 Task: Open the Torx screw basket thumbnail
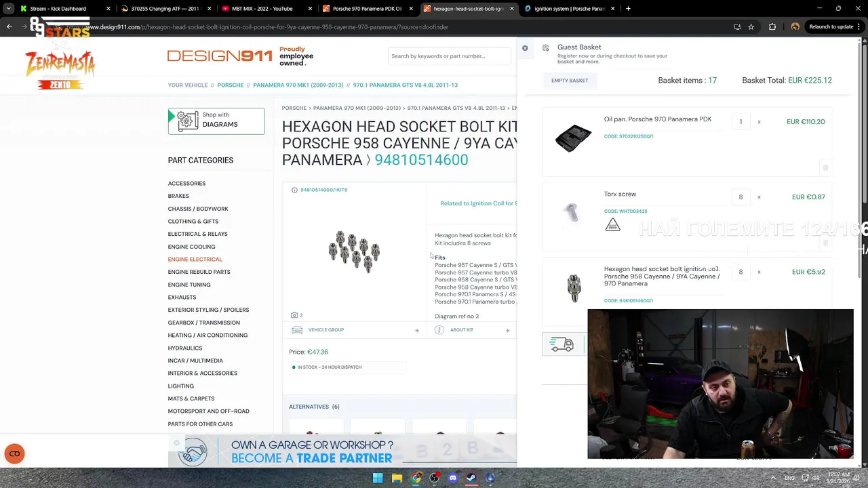click(573, 212)
